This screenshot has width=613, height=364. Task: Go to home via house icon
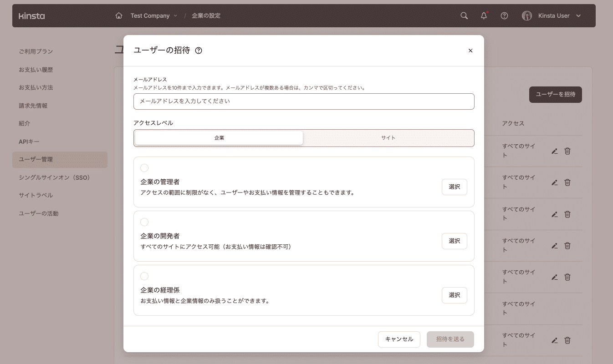[x=119, y=15]
